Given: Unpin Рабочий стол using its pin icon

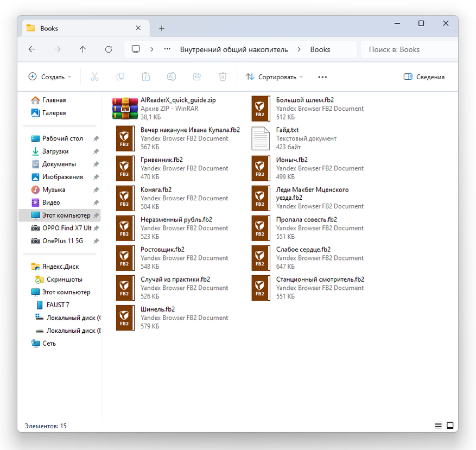Looking at the screenshot, I should tap(96, 138).
